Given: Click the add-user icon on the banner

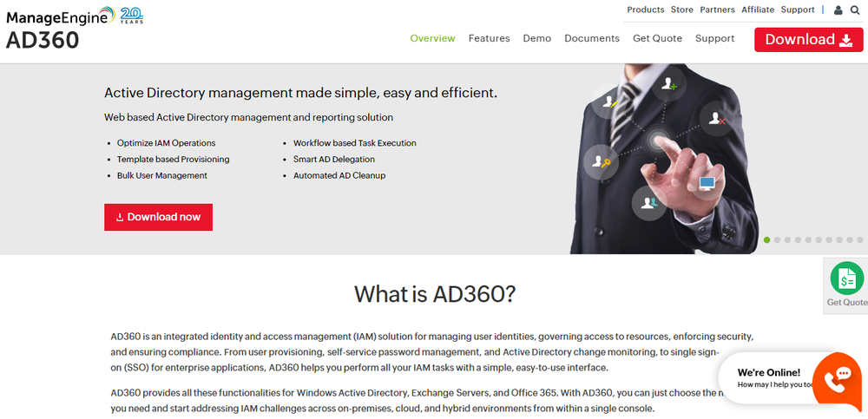Looking at the screenshot, I should click(668, 84).
